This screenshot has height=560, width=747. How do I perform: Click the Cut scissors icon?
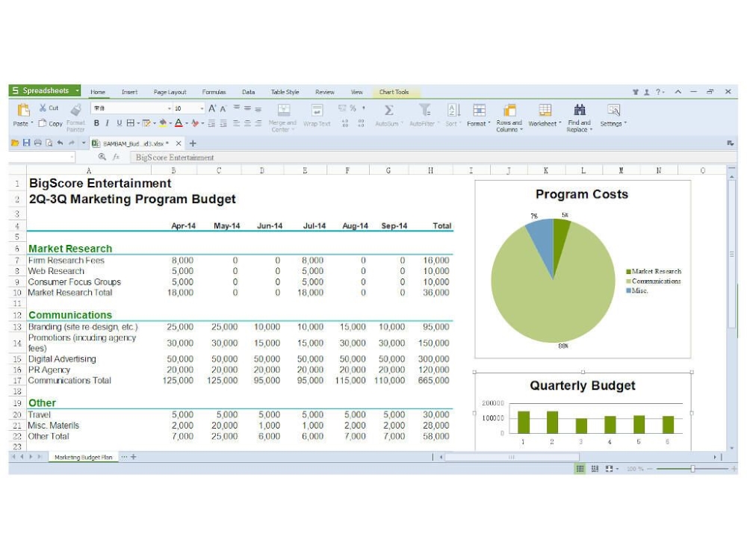point(43,108)
